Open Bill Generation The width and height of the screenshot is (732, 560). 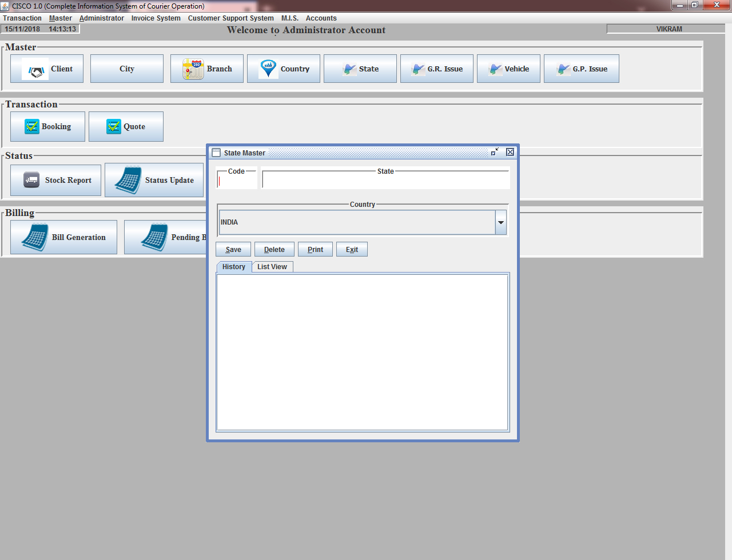[x=64, y=237]
